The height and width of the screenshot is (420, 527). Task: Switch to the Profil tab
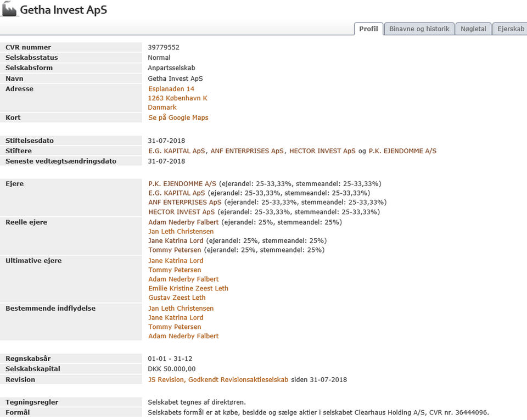[x=368, y=29]
